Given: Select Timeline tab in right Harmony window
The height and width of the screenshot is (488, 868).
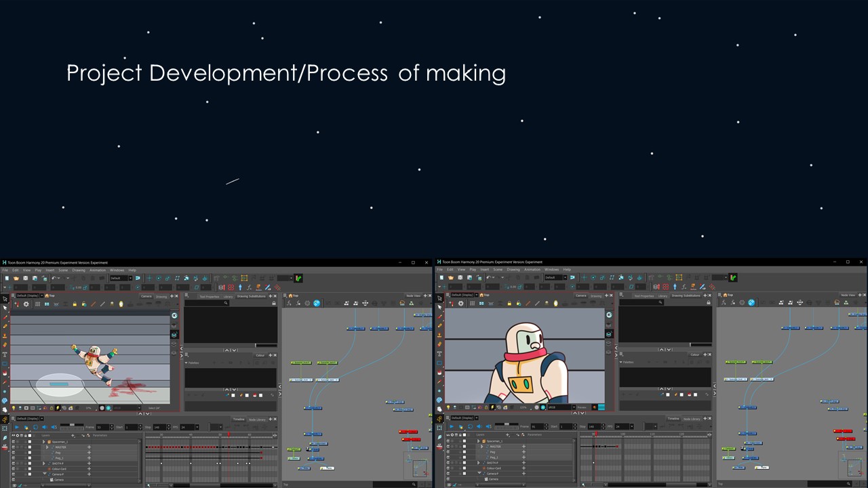Looking at the screenshot, I should (x=673, y=419).
